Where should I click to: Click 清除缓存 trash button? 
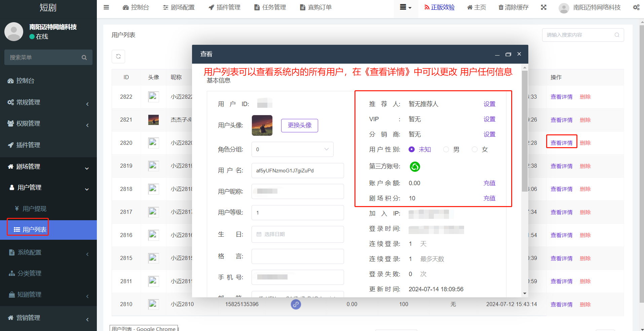[514, 7]
